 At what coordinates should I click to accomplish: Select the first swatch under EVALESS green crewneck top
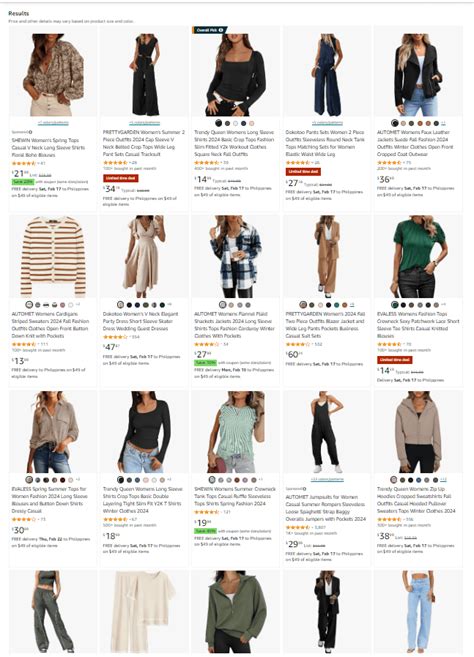tap(395, 305)
